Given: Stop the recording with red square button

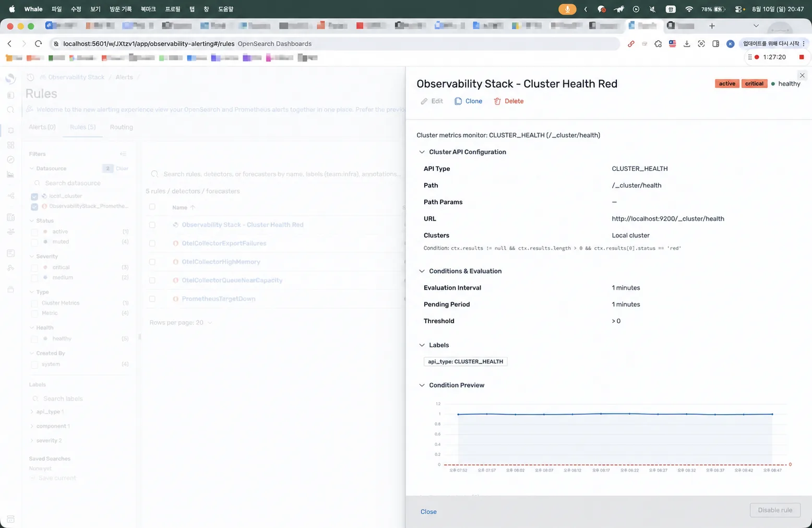Looking at the screenshot, I should click(x=802, y=57).
